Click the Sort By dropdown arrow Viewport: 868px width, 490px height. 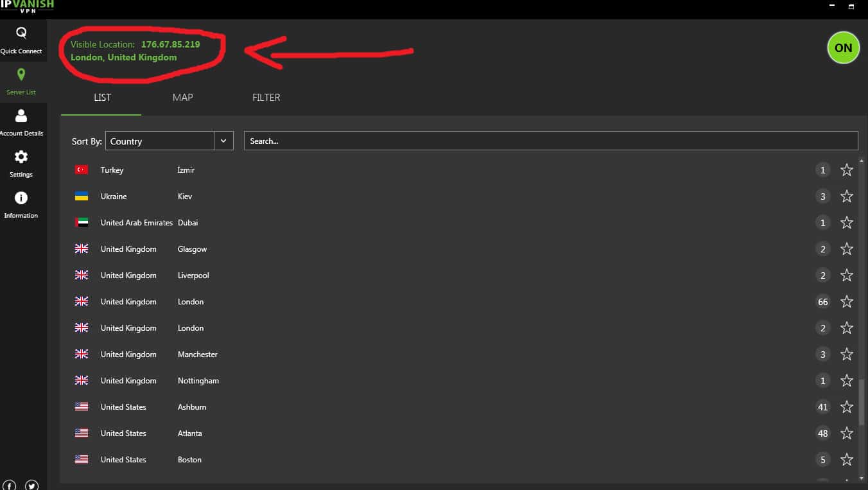(223, 141)
